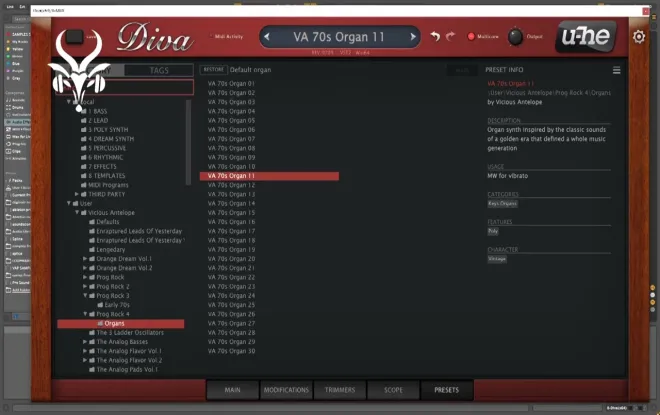
Task: Click the Output volume knob
Action: [x=515, y=37]
